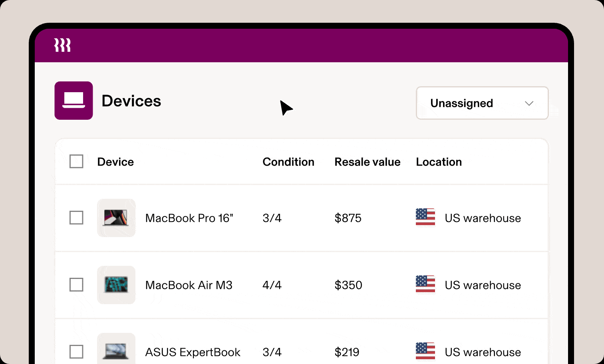The width and height of the screenshot is (604, 364).
Task: Click the company logo in the purple header
Action: [x=62, y=45]
